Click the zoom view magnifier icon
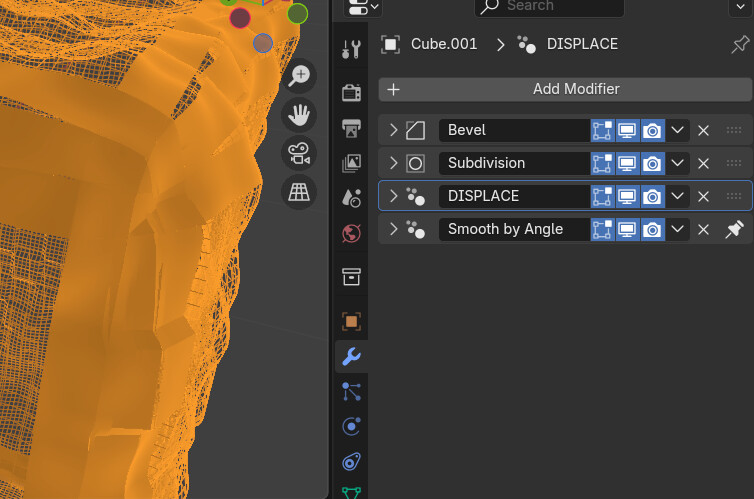This screenshot has height=499, width=754. click(x=299, y=76)
